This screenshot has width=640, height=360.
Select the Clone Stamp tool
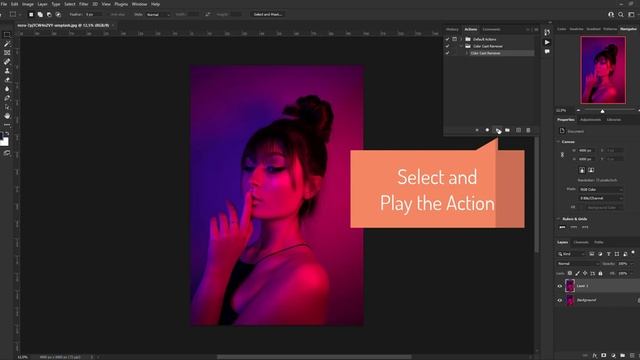pos(7,71)
